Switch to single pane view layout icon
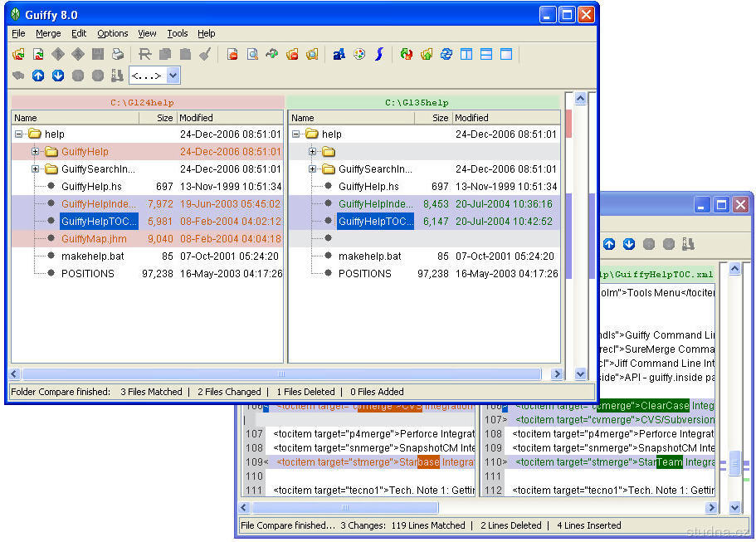Screen dimensions: 756x542 (506, 55)
